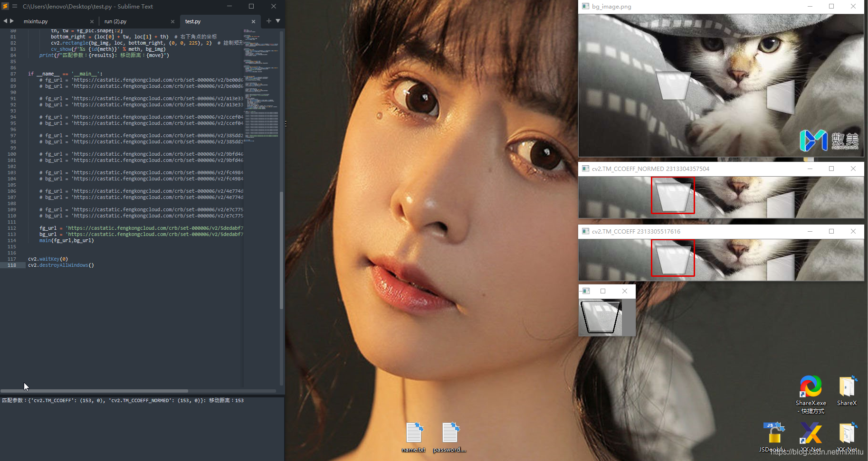
Task: Click the cv2.waitKey(0) line
Action: pos(48,259)
